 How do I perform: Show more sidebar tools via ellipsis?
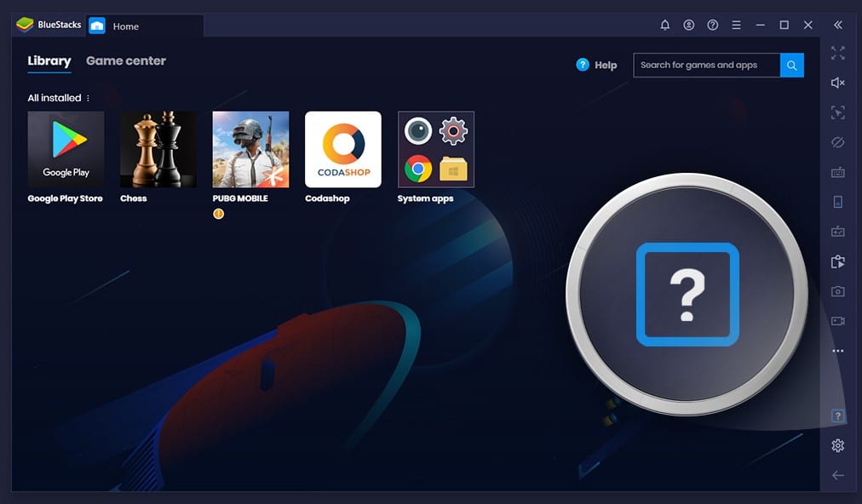tap(838, 351)
